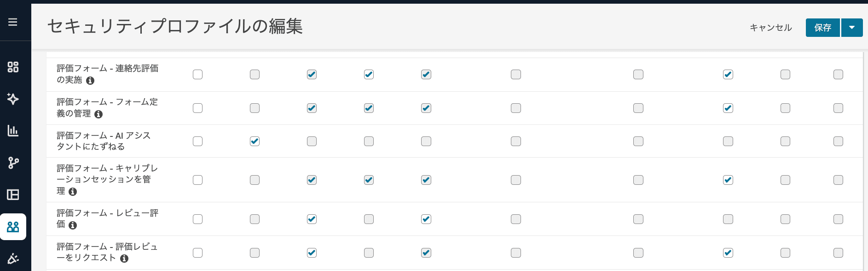The image size is (868, 271).
Task: Uncheck the checked AI アシスタントにたずねる checkbox
Action: [x=255, y=141]
